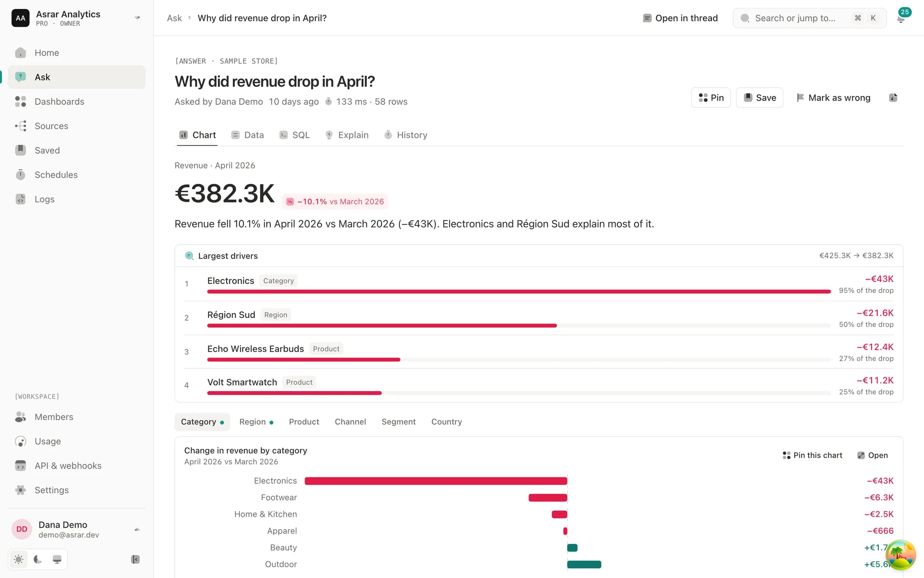Switch to the SQL tab
Image resolution: width=924 pixels, height=578 pixels.
[x=295, y=135]
